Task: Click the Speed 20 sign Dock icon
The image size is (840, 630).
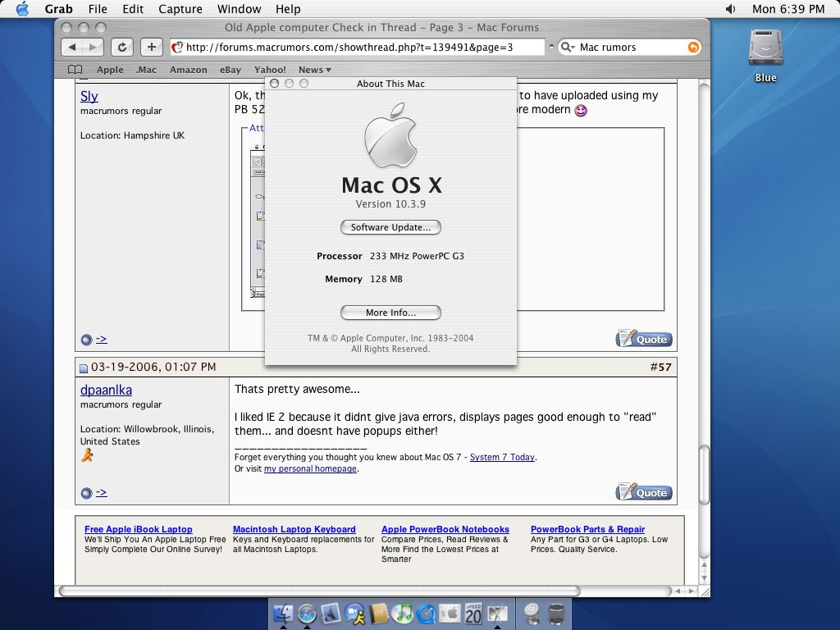Action: pyautogui.click(x=473, y=613)
